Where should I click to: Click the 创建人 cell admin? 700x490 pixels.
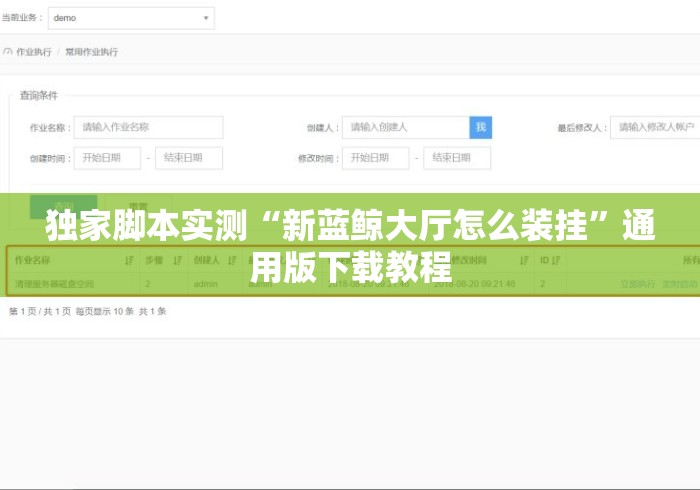click(206, 284)
